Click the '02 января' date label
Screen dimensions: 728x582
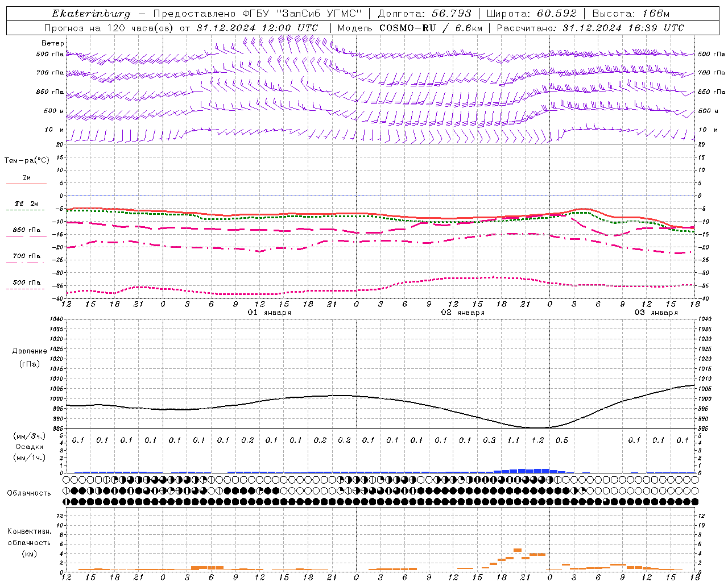[463, 313]
